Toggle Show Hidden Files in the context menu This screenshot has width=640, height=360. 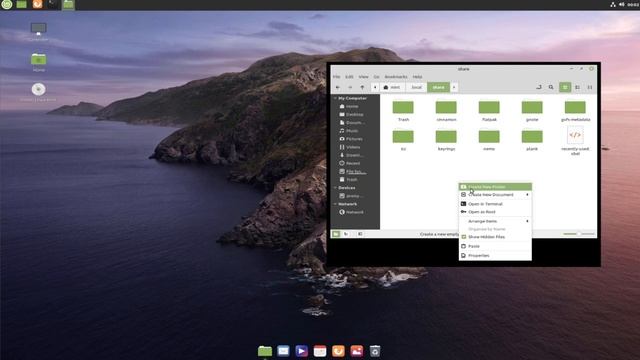point(495,237)
